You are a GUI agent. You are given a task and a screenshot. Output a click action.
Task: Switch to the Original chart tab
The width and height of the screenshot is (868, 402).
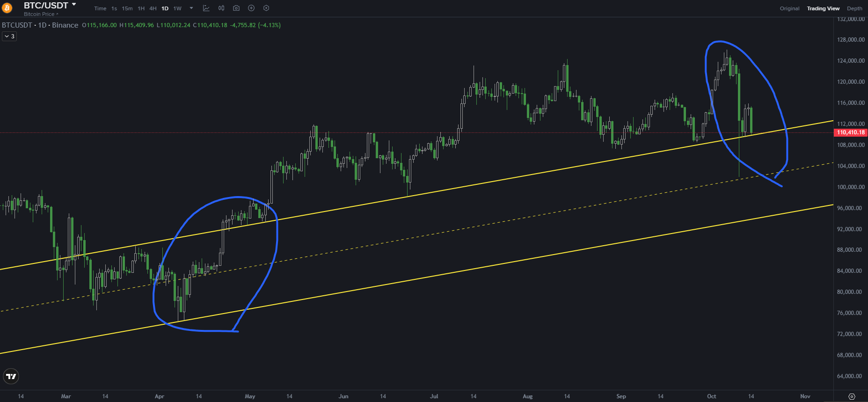[790, 8]
